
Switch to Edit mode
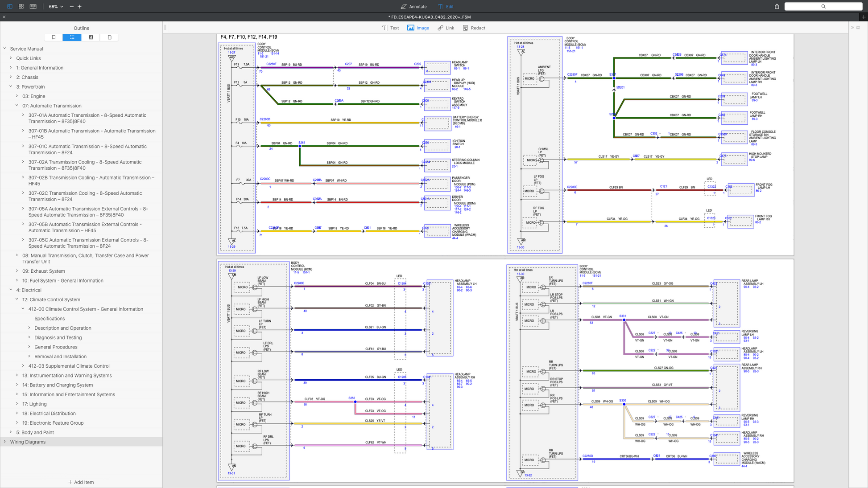[446, 7]
